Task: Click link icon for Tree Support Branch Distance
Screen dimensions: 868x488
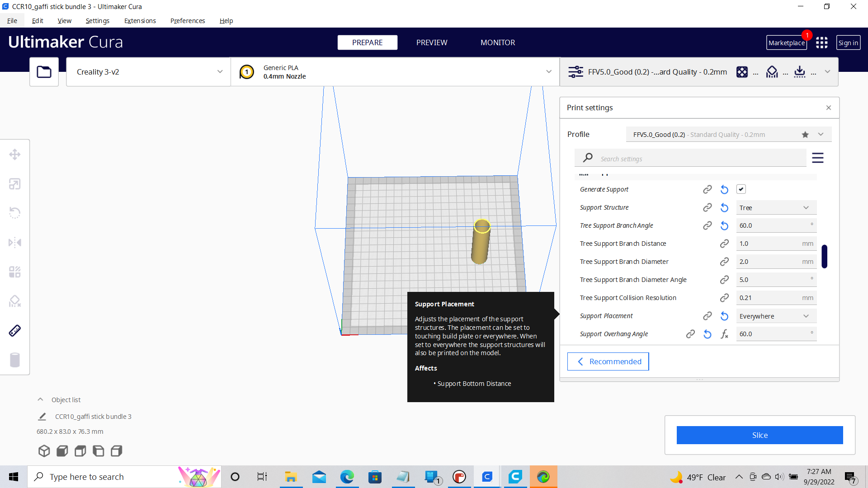Action: click(724, 244)
